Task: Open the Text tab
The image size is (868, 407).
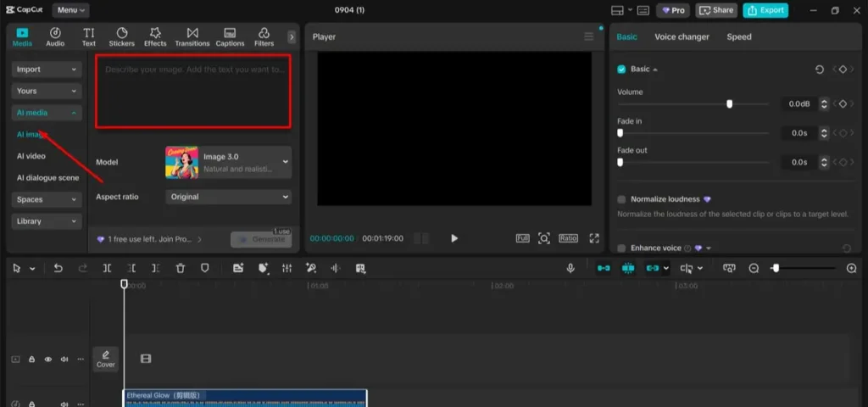Action: [x=88, y=37]
